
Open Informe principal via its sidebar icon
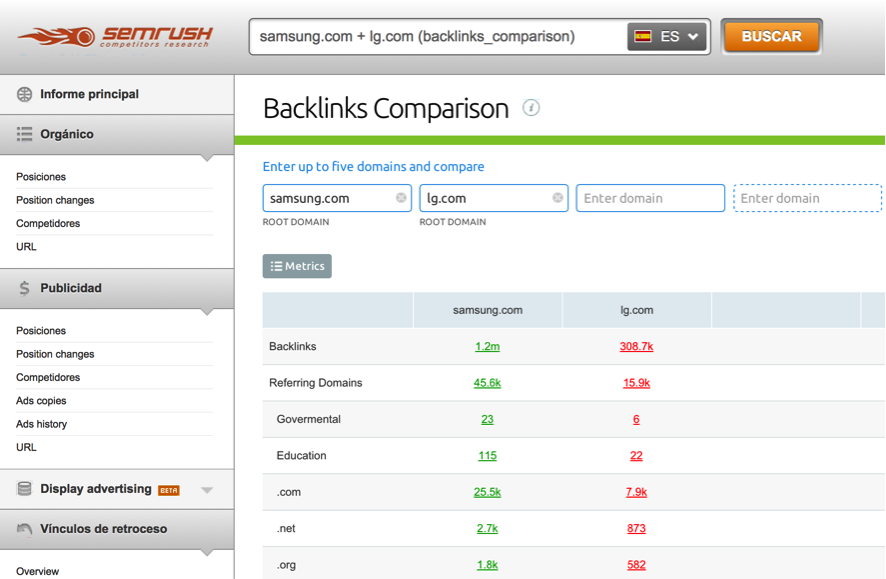pyautogui.click(x=22, y=94)
